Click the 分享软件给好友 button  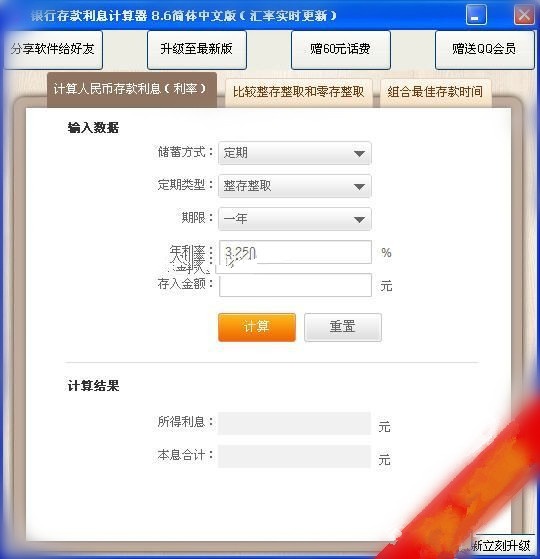tap(53, 49)
